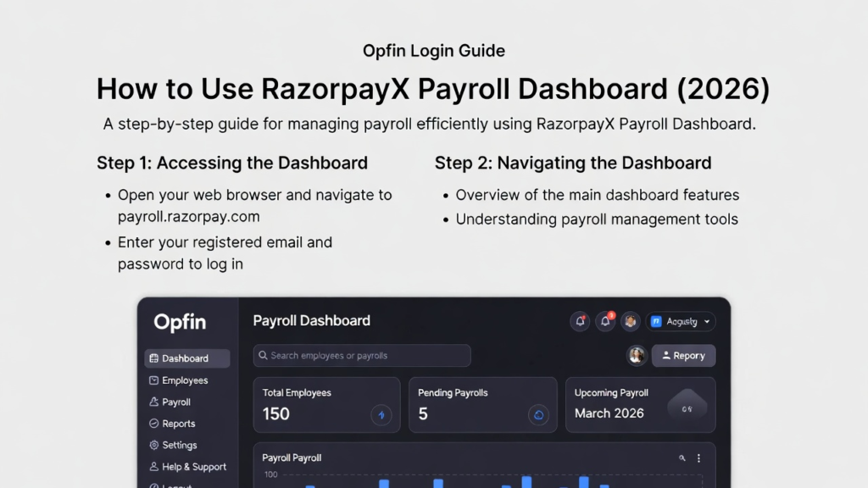
Task: Click the first bell notification icon
Action: (580, 321)
